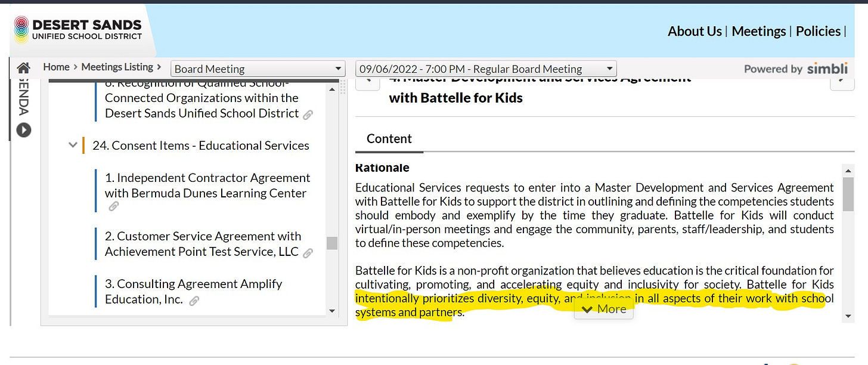Collapse the 24. Consent Items section chevron

click(73, 145)
